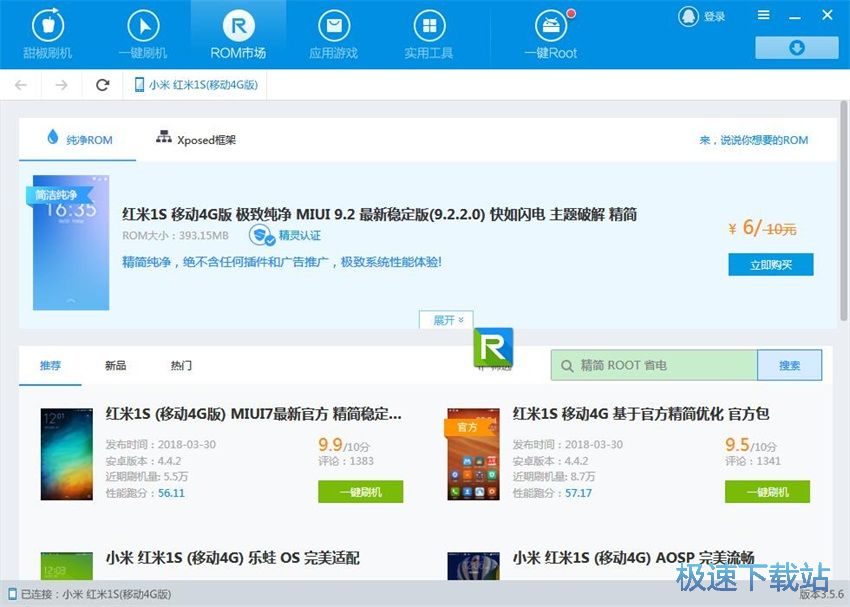850x607 pixels.
Task: Click the 精简 ROOT 省电 search field
Action: point(654,365)
